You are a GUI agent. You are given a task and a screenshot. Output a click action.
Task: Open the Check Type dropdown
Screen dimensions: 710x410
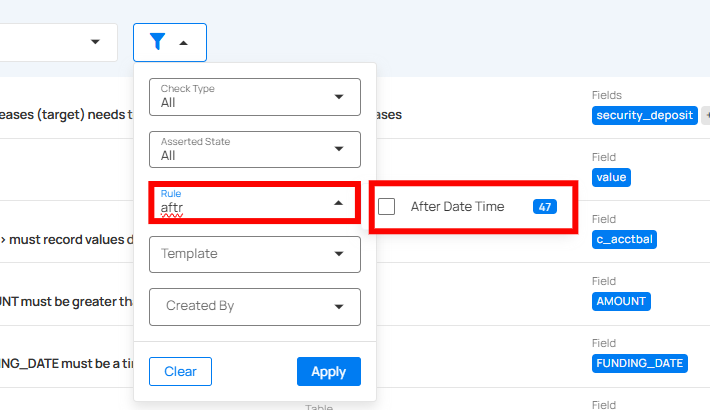[x=254, y=96]
